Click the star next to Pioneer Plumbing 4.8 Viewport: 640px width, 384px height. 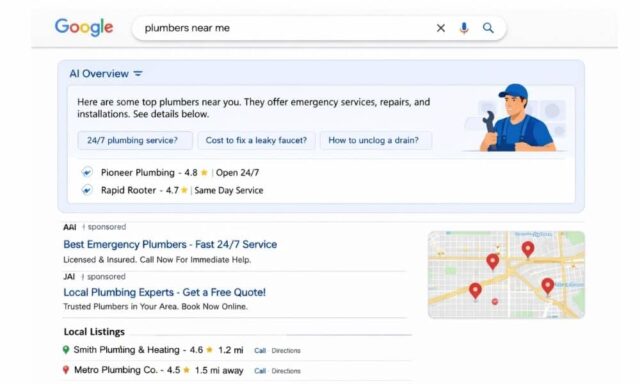pyautogui.click(x=204, y=173)
